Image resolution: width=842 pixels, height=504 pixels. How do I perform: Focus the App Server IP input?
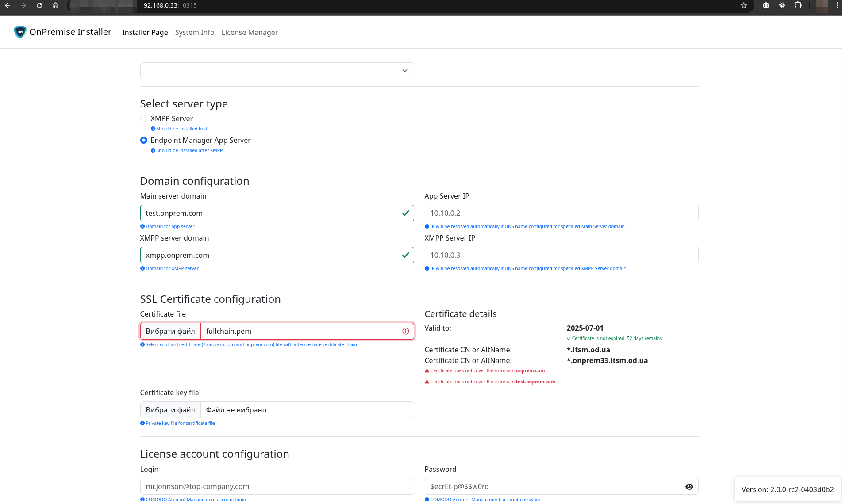[x=561, y=213]
